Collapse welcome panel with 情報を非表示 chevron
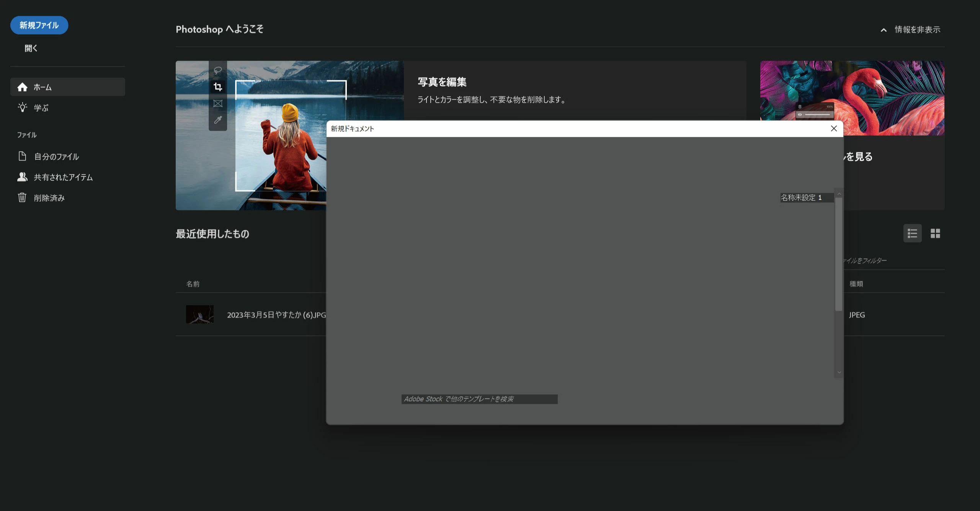This screenshot has width=980, height=511. (x=884, y=30)
